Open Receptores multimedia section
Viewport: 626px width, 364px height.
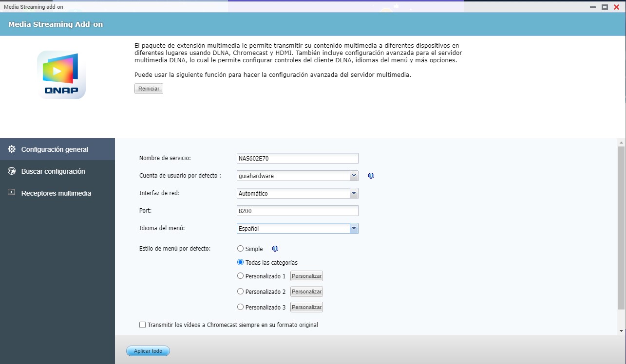pos(57,193)
